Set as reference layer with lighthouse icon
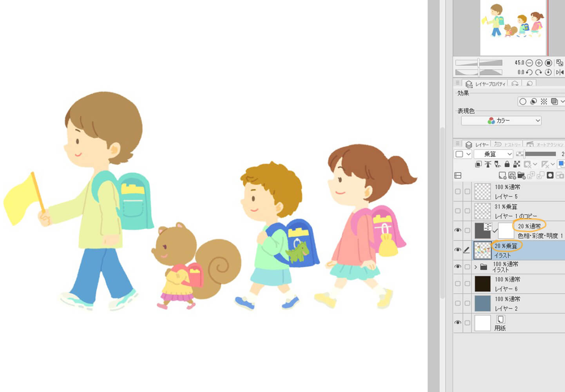Image resolution: width=565 pixels, height=392 pixels. pyautogui.click(x=488, y=164)
